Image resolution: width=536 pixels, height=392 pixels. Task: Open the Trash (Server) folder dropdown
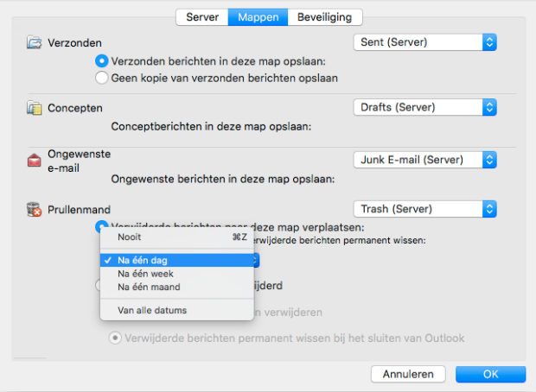[424, 209]
